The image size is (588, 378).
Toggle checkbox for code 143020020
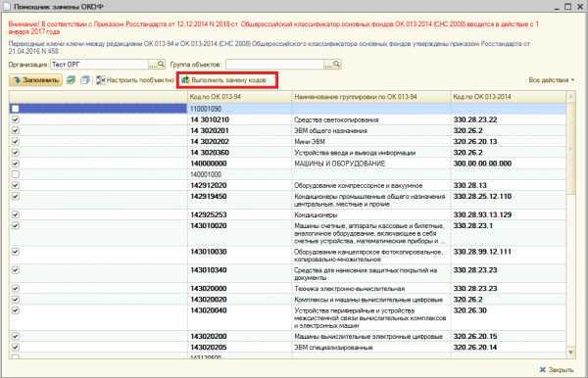pyautogui.click(x=15, y=299)
